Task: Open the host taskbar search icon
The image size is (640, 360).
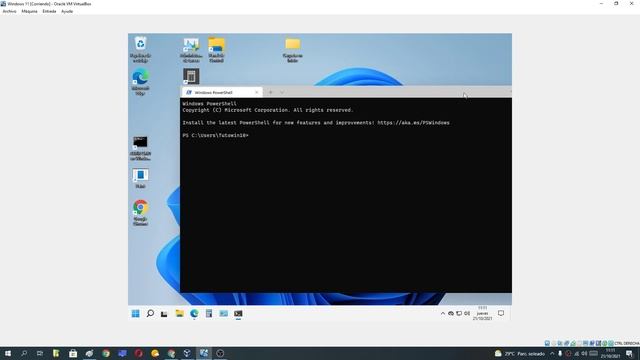Action: (24, 353)
